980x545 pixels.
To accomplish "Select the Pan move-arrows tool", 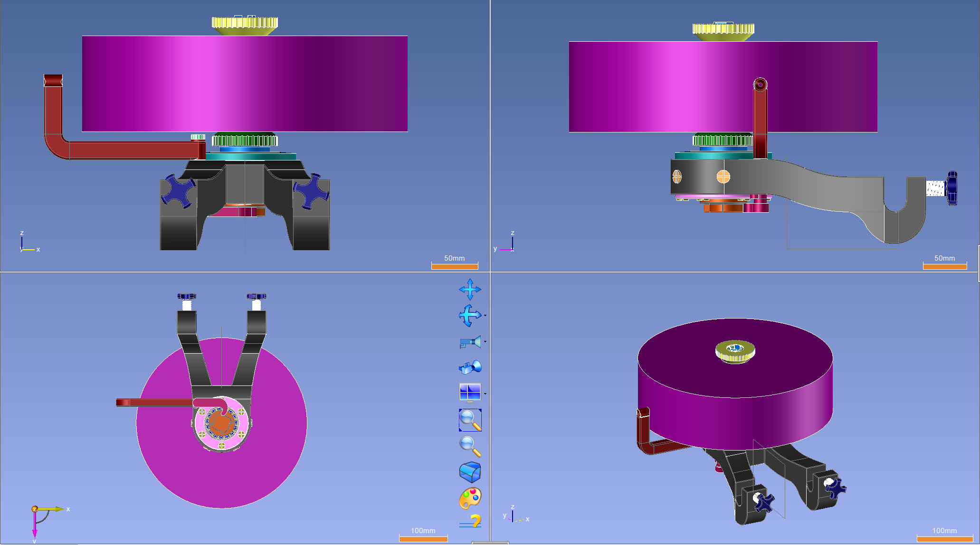I will pyautogui.click(x=470, y=289).
